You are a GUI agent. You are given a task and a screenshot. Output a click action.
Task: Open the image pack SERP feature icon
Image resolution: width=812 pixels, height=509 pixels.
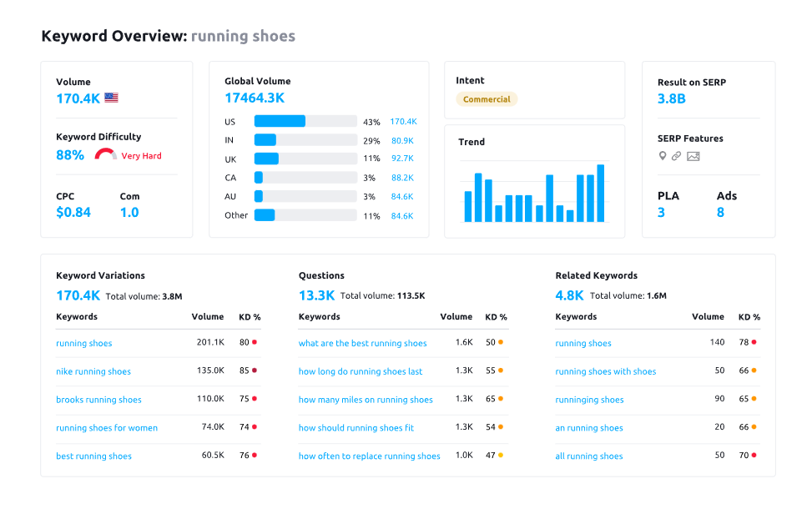click(x=692, y=155)
